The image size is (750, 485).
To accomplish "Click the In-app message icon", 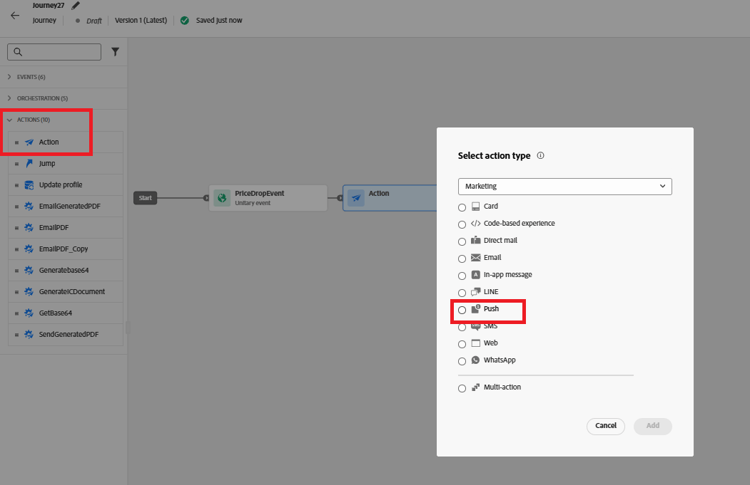I will click(x=475, y=275).
